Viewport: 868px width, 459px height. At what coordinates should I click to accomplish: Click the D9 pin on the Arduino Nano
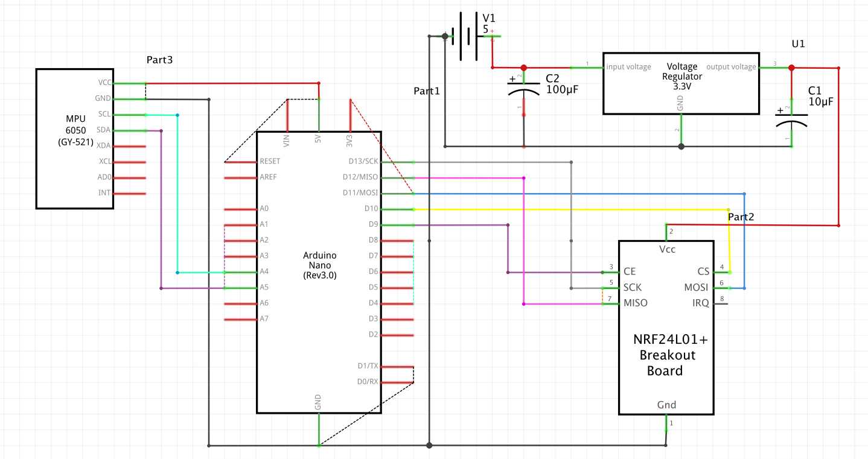(x=398, y=224)
